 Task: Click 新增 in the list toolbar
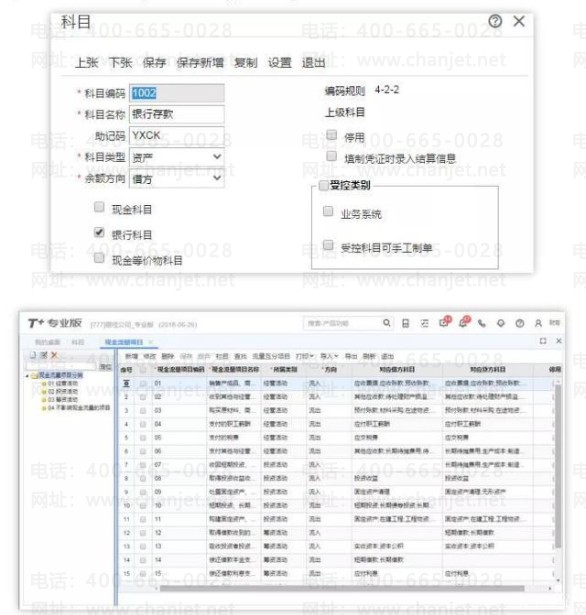tap(131, 356)
